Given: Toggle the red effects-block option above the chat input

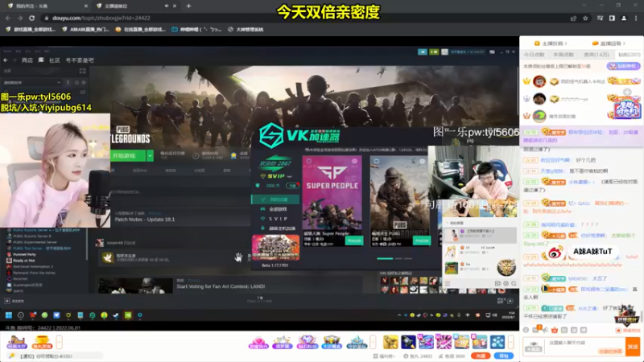Looking at the screenshot, I should tap(628, 330).
